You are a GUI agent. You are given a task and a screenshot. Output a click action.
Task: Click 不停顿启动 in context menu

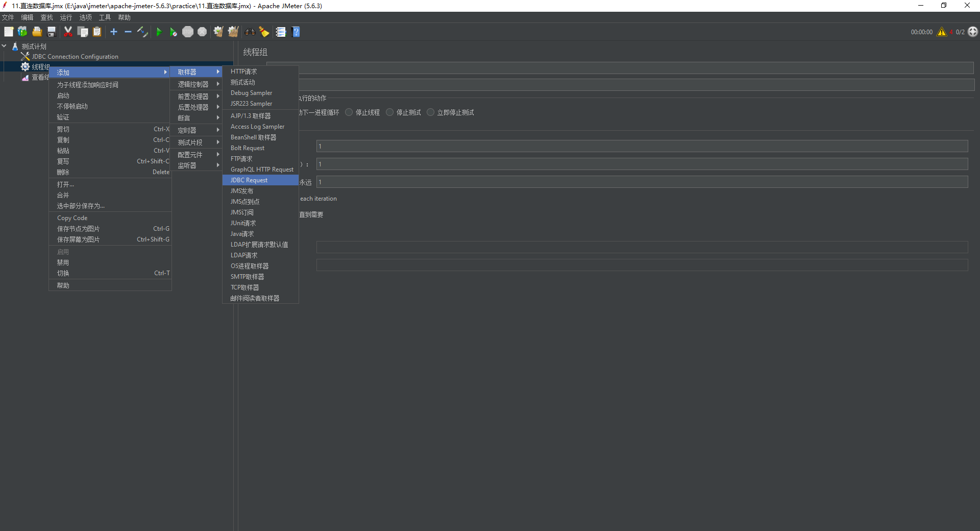tap(110, 106)
